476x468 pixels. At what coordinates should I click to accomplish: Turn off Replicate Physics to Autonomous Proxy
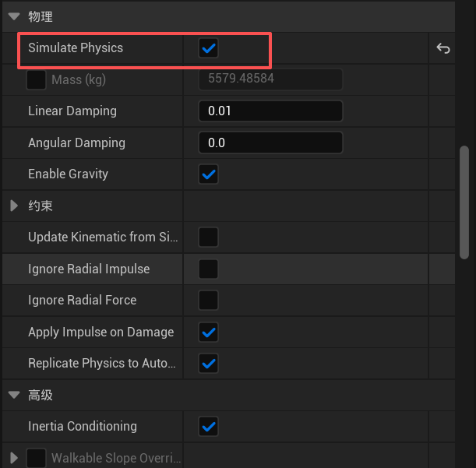tap(208, 363)
